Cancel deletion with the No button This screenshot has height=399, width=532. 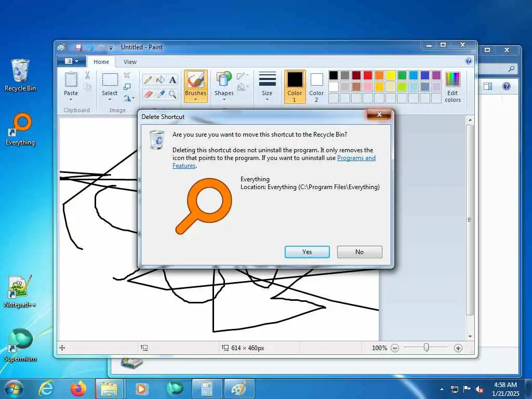(x=360, y=252)
